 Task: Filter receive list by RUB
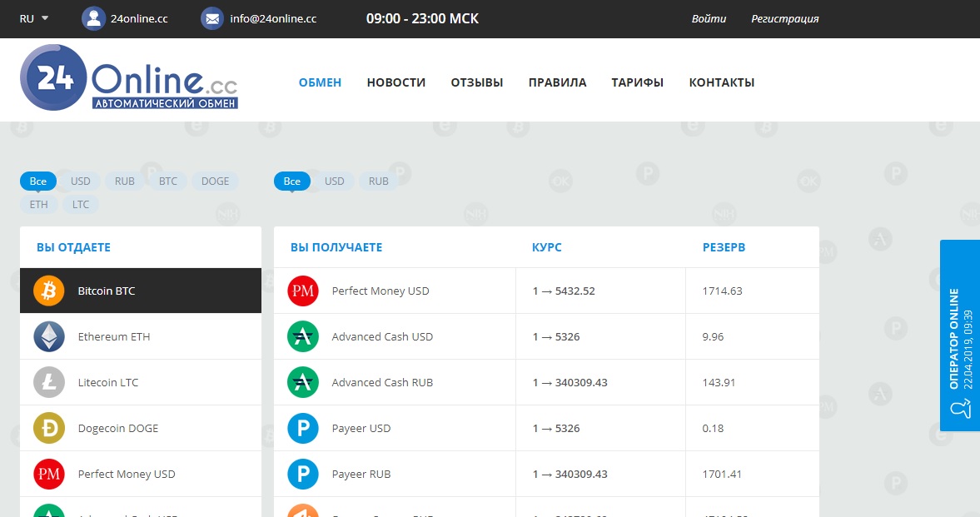379,181
